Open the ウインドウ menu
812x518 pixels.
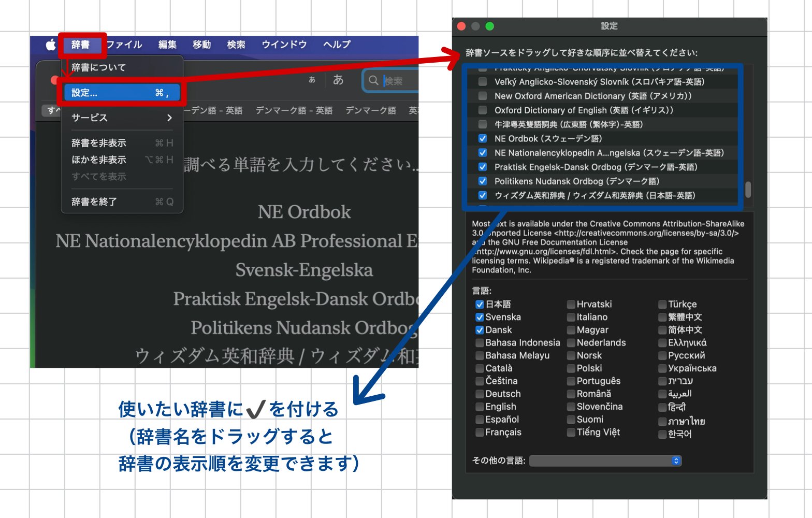(284, 45)
